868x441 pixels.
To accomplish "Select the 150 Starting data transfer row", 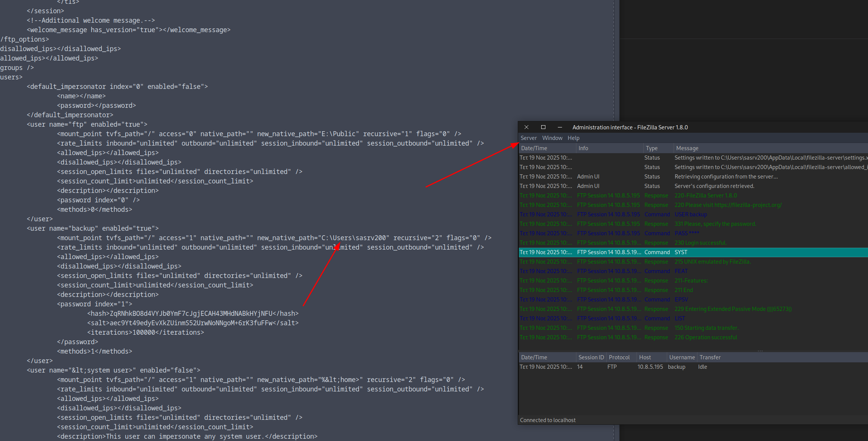I will click(x=706, y=328).
